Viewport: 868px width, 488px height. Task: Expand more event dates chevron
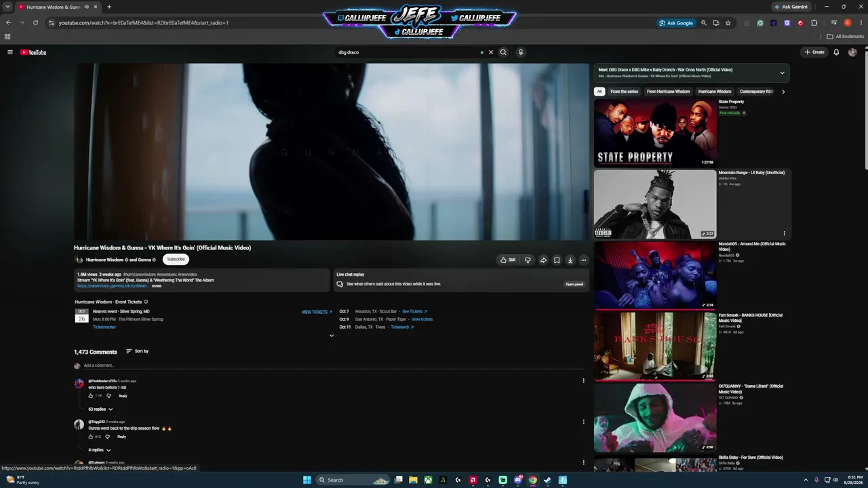click(332, 335)
